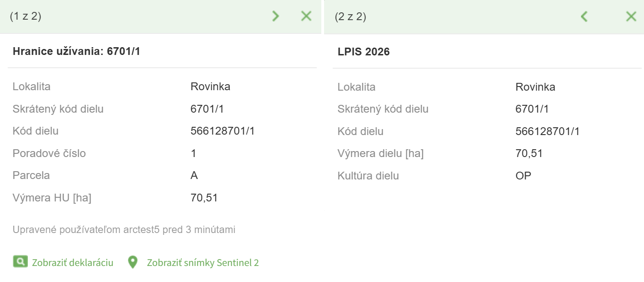Click Lokalita value Rovinka in the Hranice užívania panel

[x=210, y=87]
